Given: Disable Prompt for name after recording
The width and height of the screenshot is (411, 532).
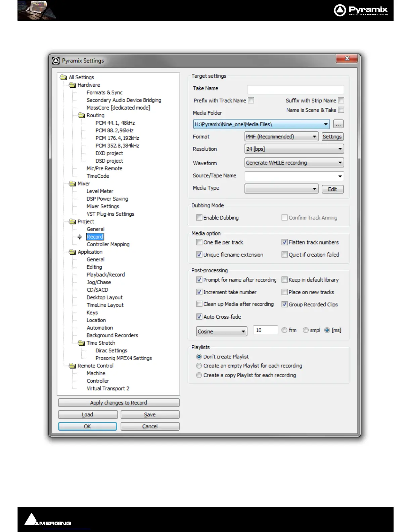Looking at the screenshot, I should 199,280.
